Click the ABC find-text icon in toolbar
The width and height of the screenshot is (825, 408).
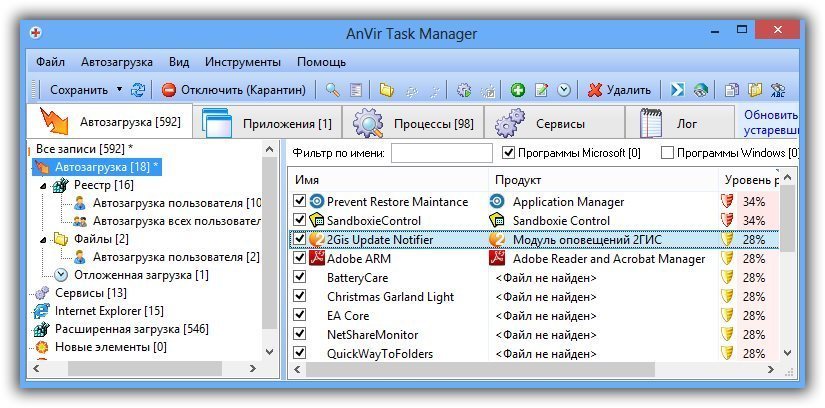point(778,90)
